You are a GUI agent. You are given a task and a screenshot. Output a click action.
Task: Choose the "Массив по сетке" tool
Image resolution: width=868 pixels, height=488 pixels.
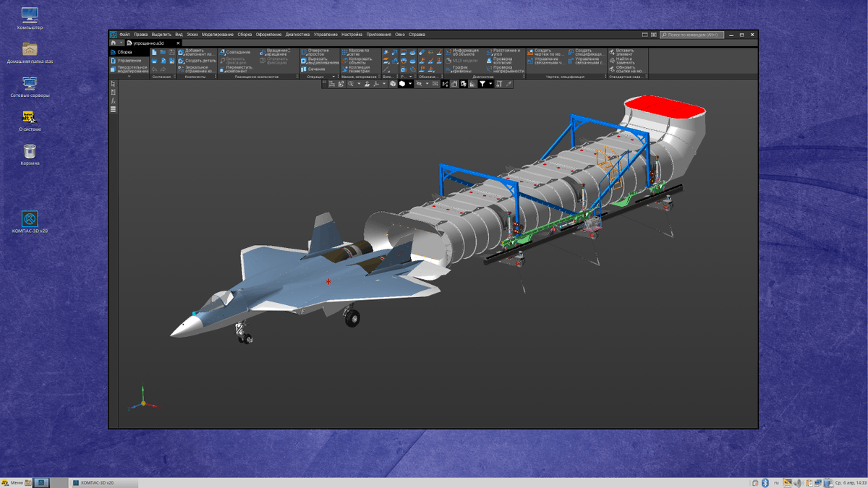[355, 51]
